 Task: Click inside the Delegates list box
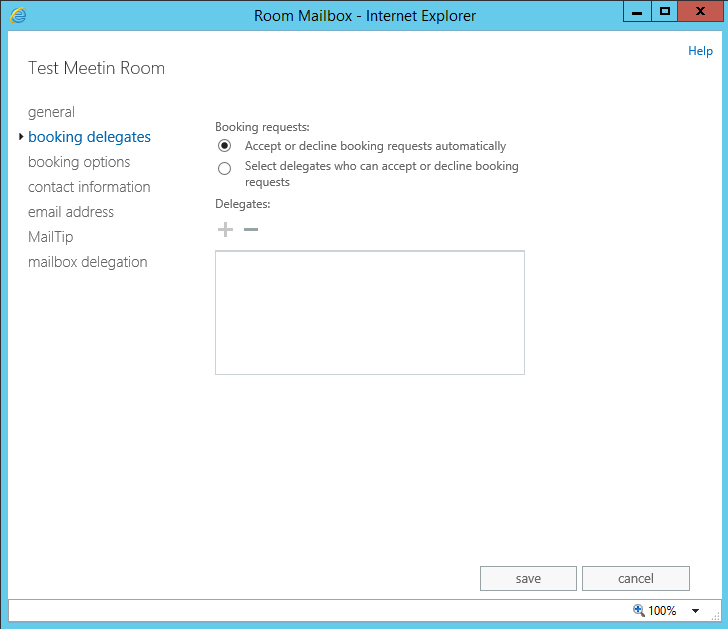coord(370,312)
